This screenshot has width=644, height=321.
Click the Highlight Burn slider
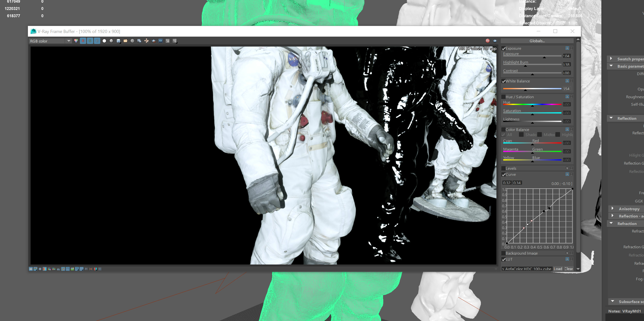(532, 65)
